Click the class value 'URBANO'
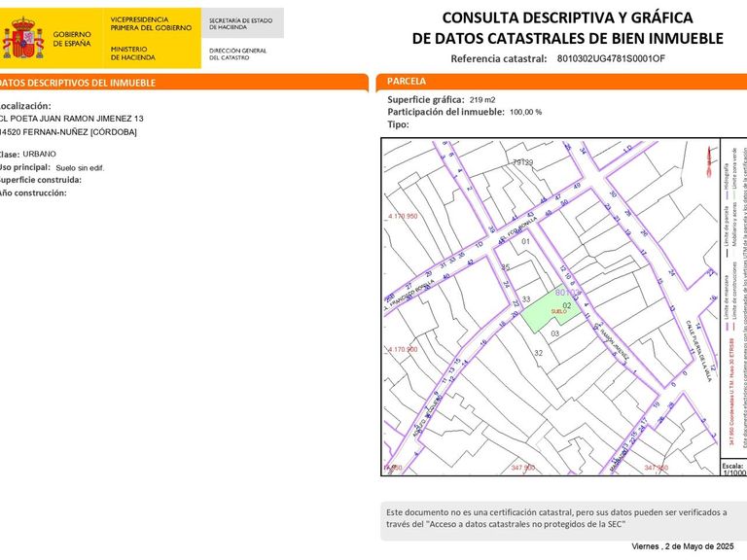747x560 pixels. pos(39,154)
